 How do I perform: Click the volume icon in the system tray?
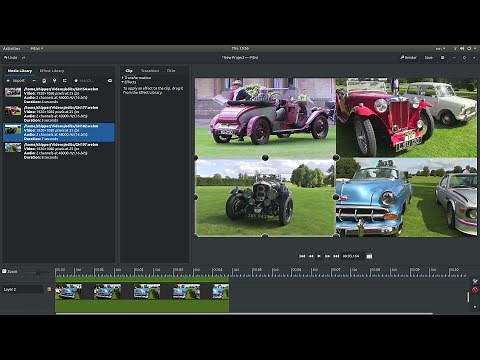tap(462, 49)
